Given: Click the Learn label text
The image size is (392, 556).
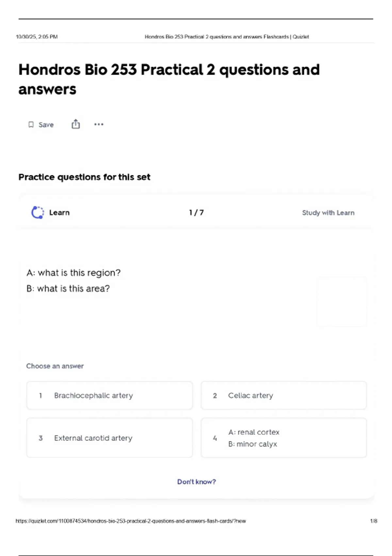Looking at the screenshot, I should [59, 213].
